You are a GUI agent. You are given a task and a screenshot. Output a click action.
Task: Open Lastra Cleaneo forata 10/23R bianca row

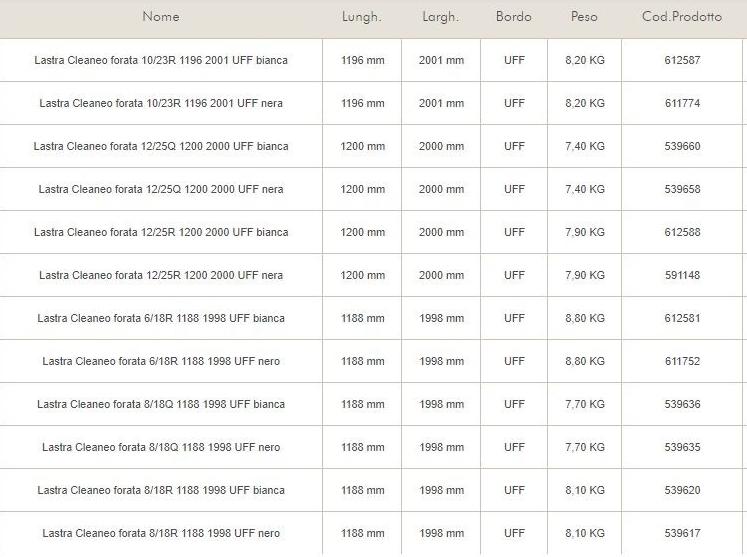161,61
